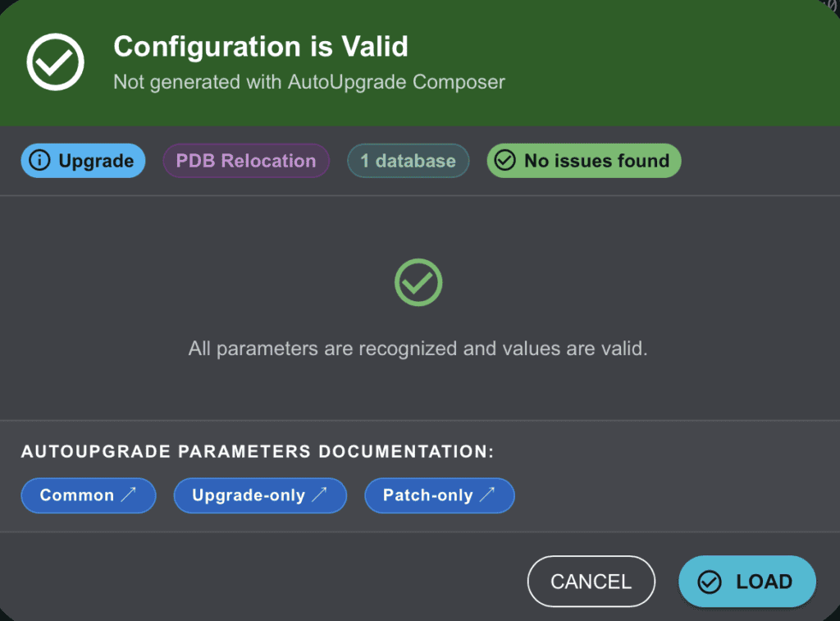Select the No issues found chip
The image size is (840, 621).
point(584,161)
